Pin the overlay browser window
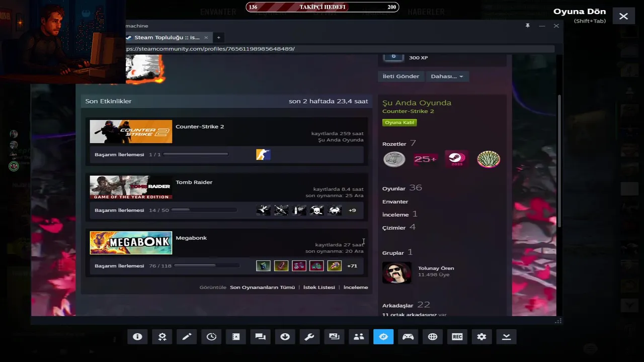 527,26
